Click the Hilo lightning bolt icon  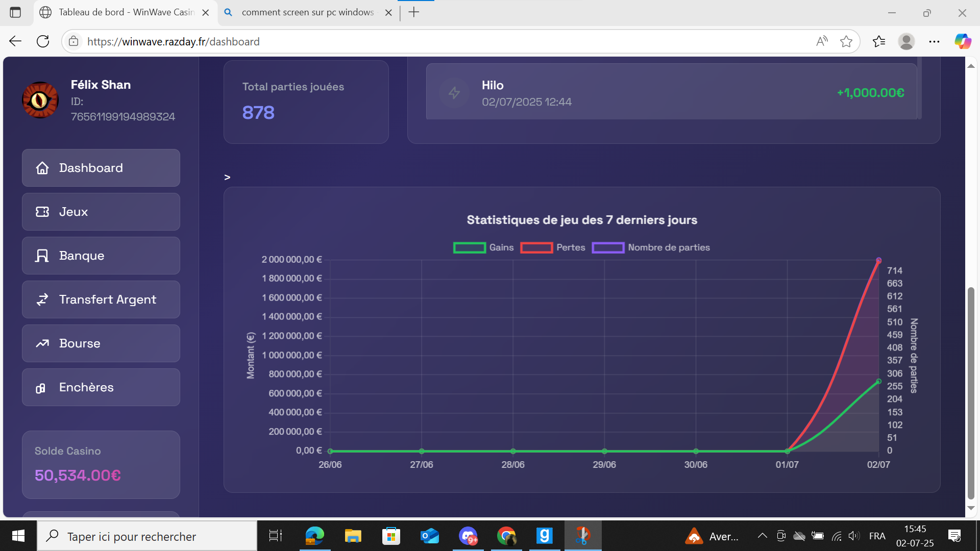coord(454,93)
